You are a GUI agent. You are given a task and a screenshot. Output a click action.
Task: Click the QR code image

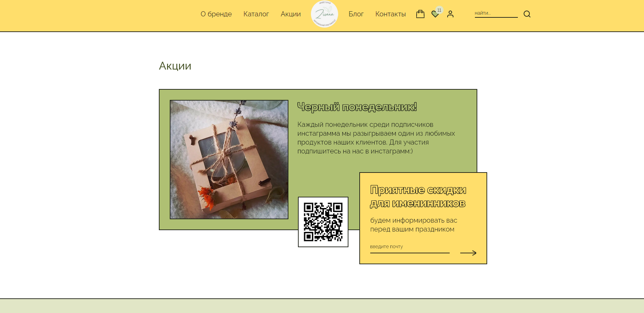[x=323, y=222]
